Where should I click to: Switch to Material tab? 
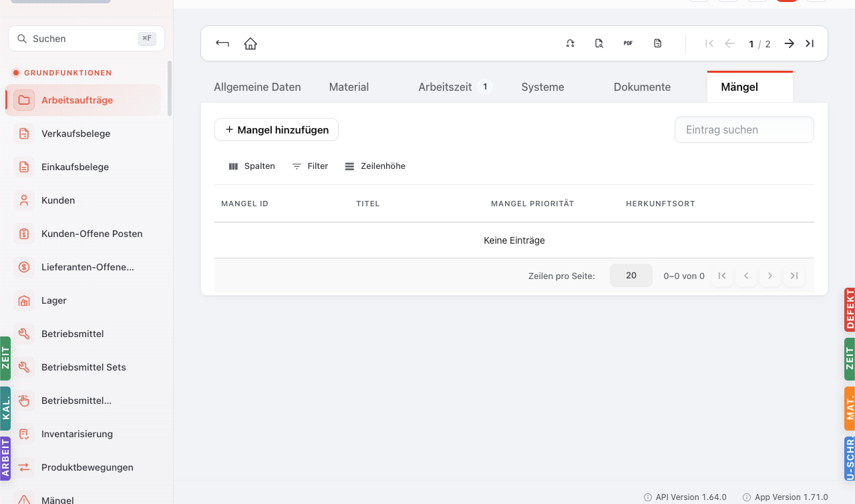coord(349,87)
